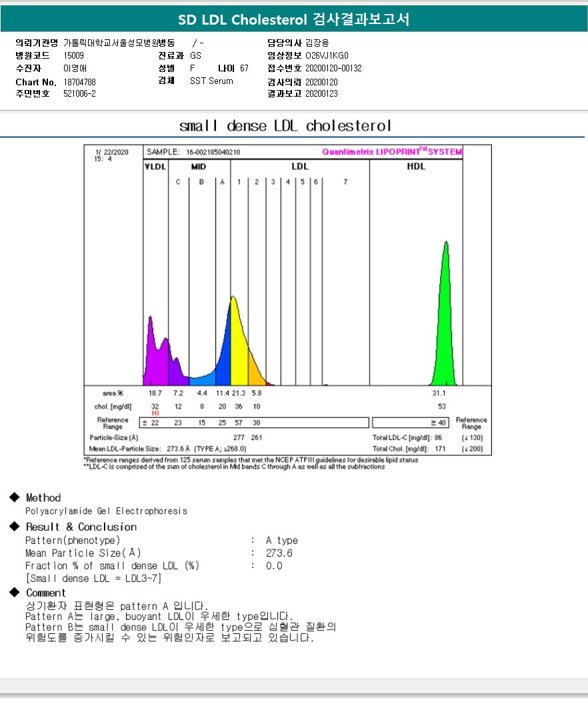The width and height of the screenshot is (588, 708).
Task: Click the particle size value '277'
Action: click(x=239, y=437)
